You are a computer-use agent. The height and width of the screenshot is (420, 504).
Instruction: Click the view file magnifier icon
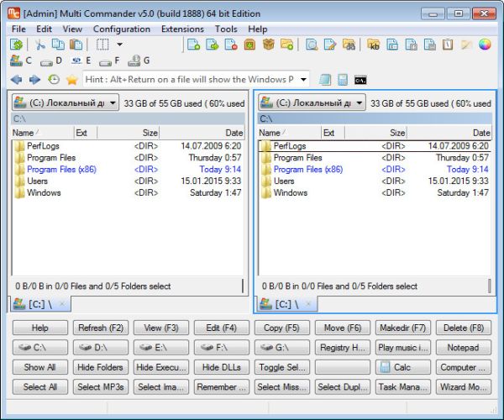312,45
